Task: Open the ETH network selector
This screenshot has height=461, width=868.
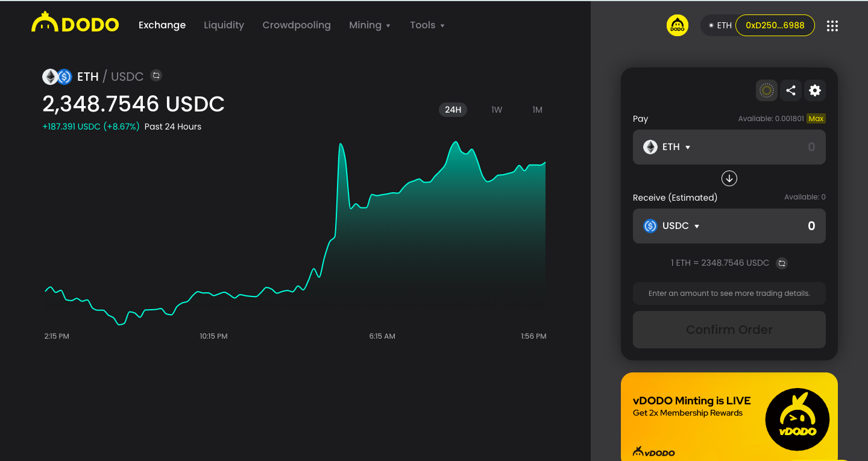Action: [720, 25]
